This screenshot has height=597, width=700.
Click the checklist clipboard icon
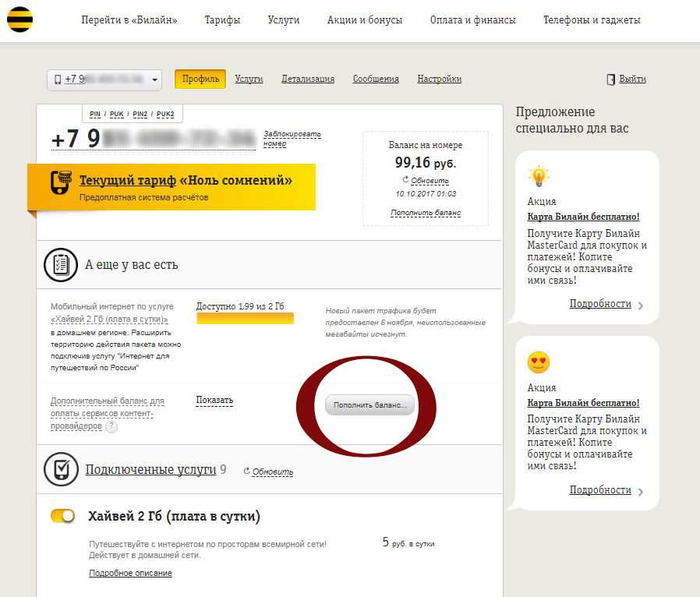(60, 265)
